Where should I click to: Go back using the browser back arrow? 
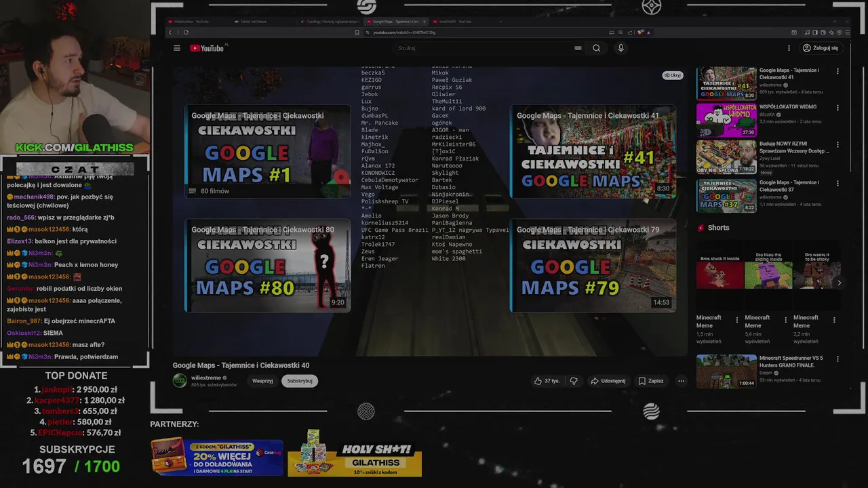(170, 32)
